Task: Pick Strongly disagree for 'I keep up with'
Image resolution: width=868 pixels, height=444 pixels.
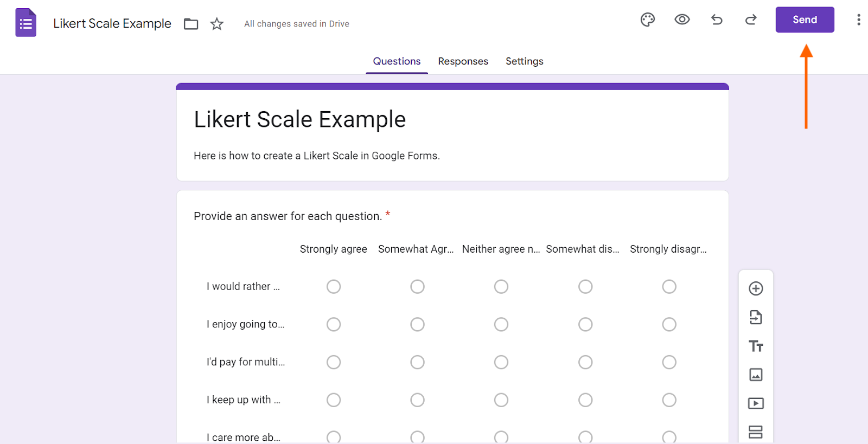Action: pos(669,400)
